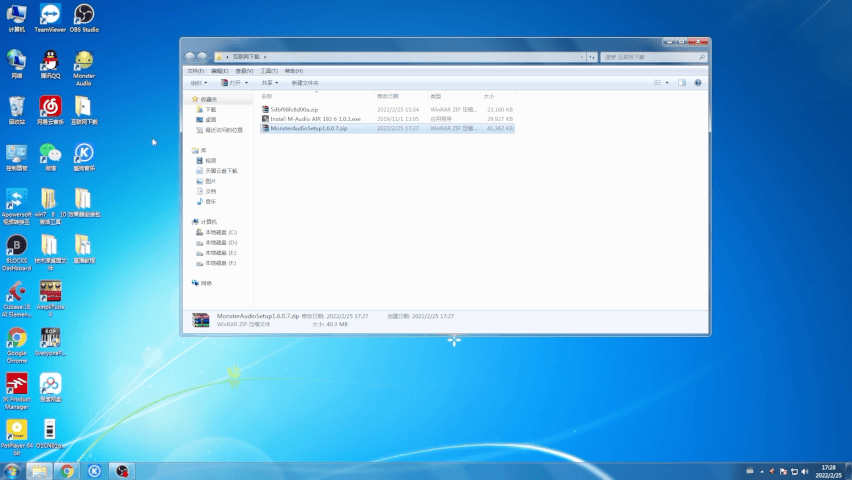Click the view mode icon in Explorer toolbar
Screen dimensions: 852x480
pos(657,83)
